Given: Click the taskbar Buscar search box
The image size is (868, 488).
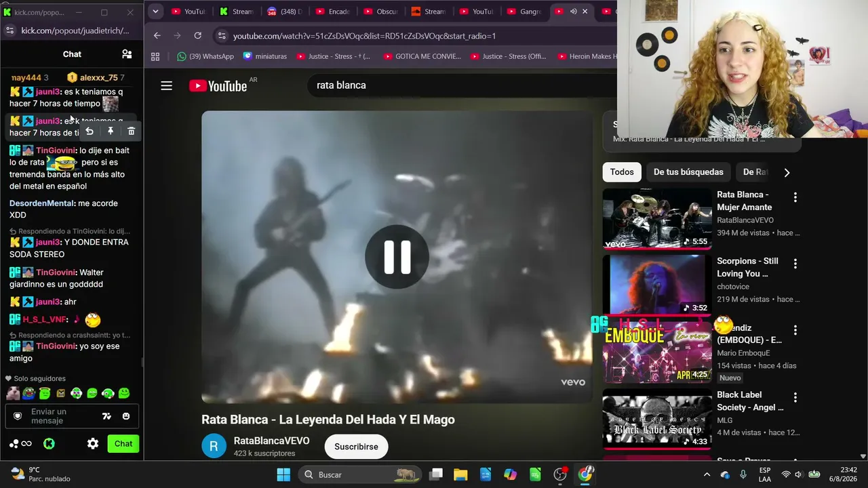Looking at the screenshot, I should point(361,474).
